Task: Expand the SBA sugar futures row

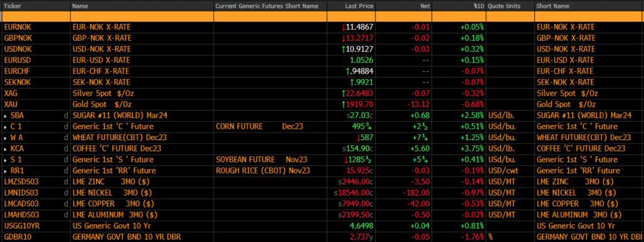Action: coord(5,115)
